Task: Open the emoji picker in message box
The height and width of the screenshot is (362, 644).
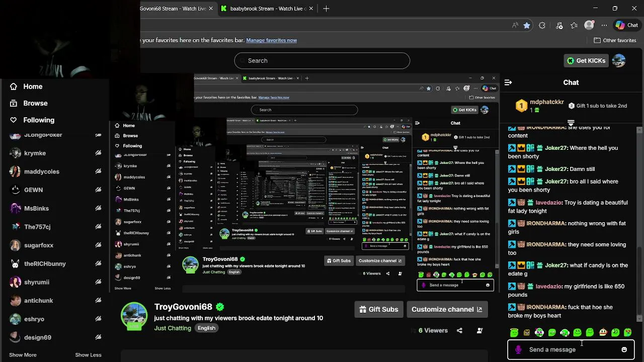Action: click(624, 349)
